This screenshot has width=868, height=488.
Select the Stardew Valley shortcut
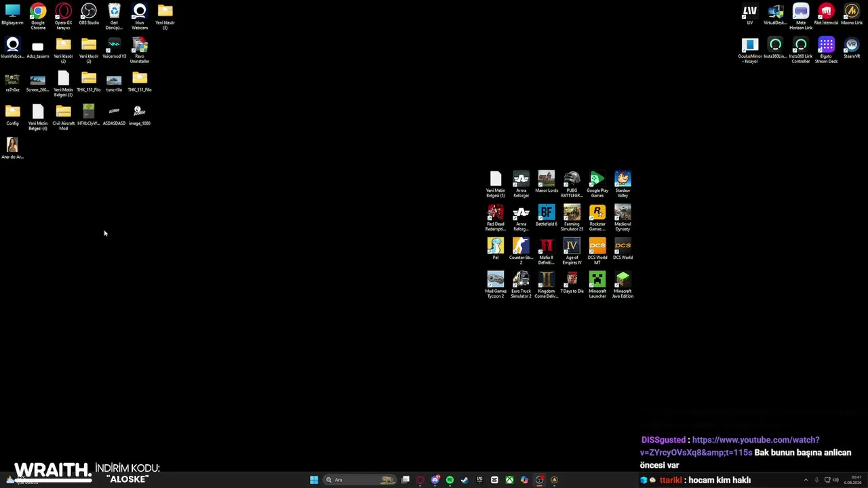pos(623,184)
